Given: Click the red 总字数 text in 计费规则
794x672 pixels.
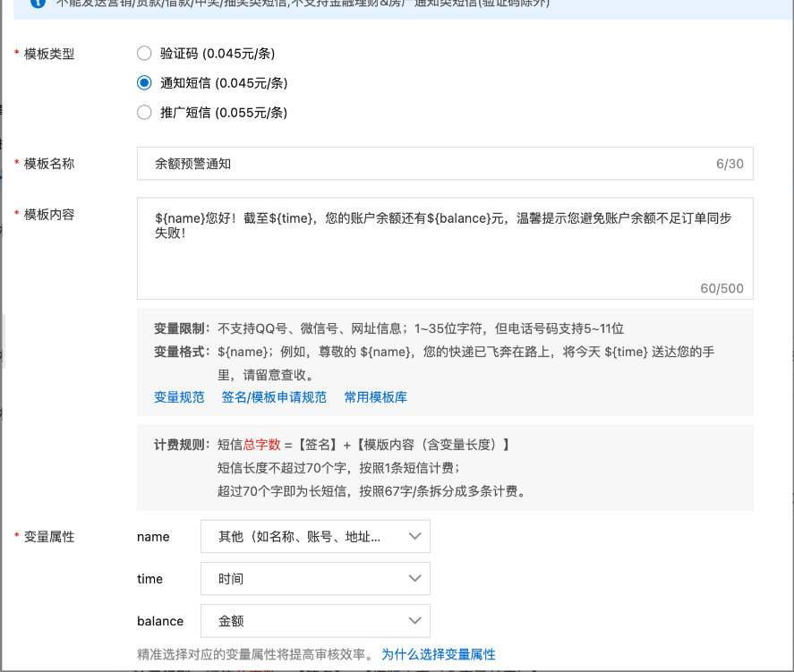Looking at the screenshot, I should pyautogui.click(x=262, y=445).
